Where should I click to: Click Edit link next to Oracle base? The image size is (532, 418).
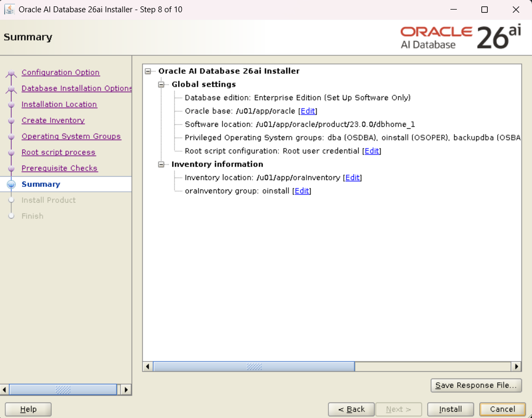308,111
